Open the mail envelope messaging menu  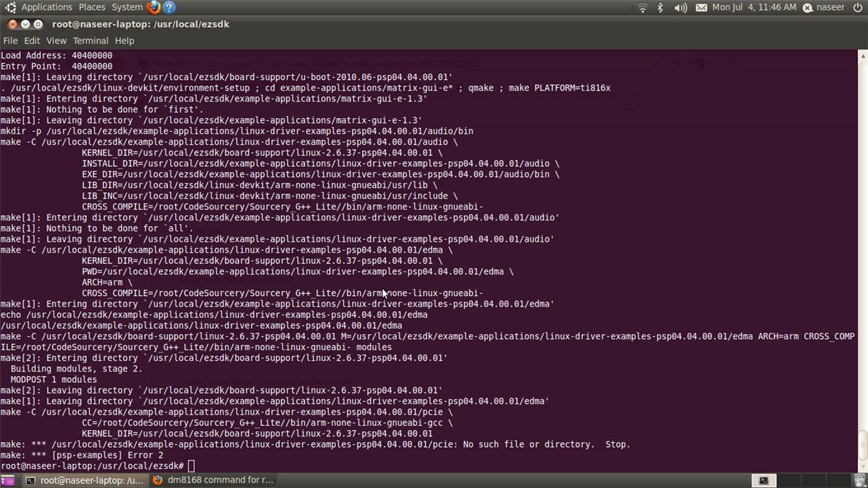[x=701, y=8]
